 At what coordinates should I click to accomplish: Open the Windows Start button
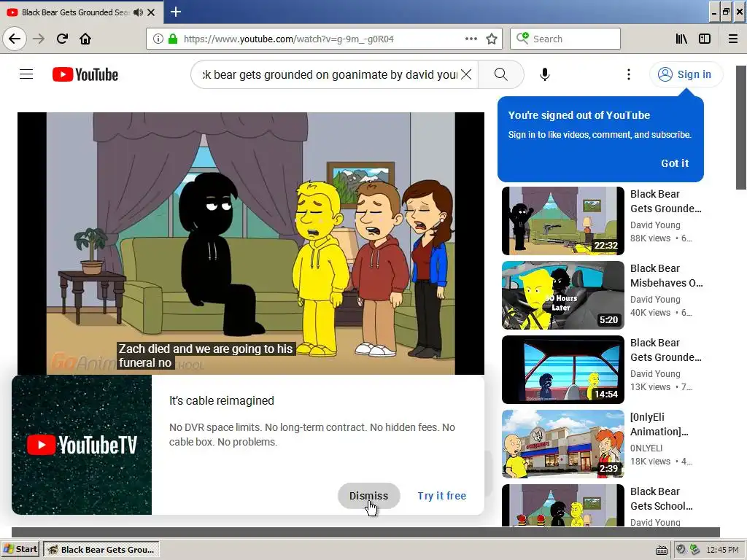tap(20, 549)
